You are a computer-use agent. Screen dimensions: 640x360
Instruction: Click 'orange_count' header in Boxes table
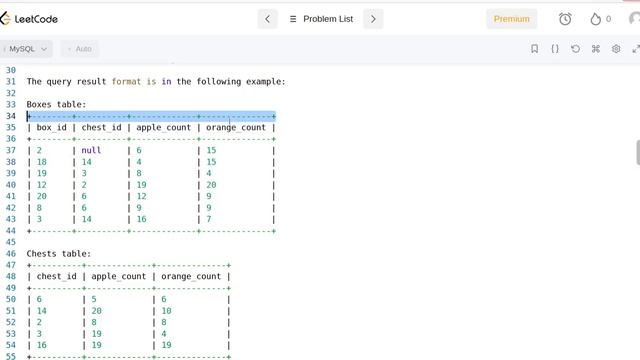[236, 127]
